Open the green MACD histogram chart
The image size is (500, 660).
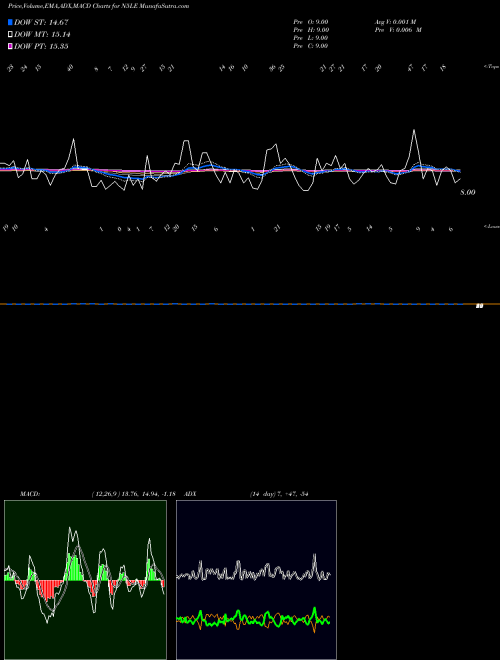[x=85, y=580]
